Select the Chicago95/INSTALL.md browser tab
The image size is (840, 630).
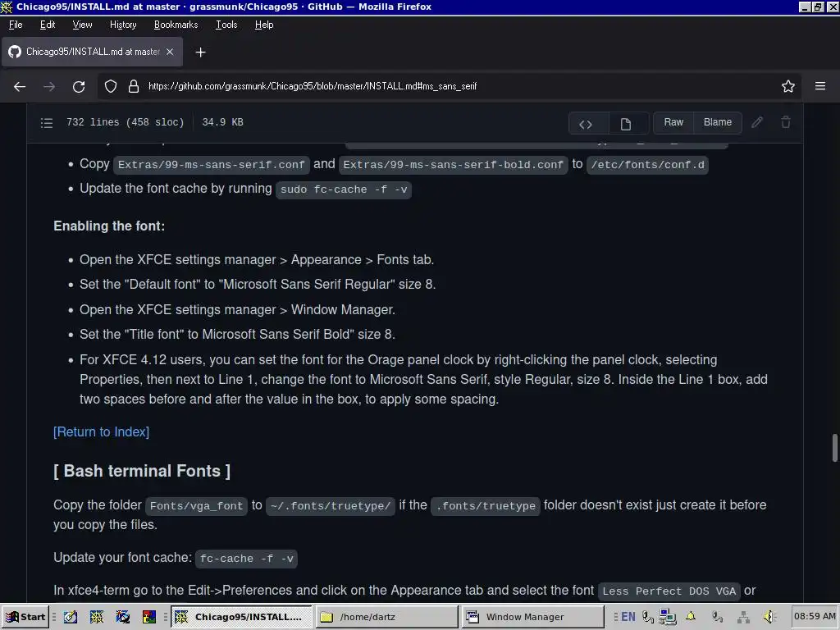click(92, 52)
